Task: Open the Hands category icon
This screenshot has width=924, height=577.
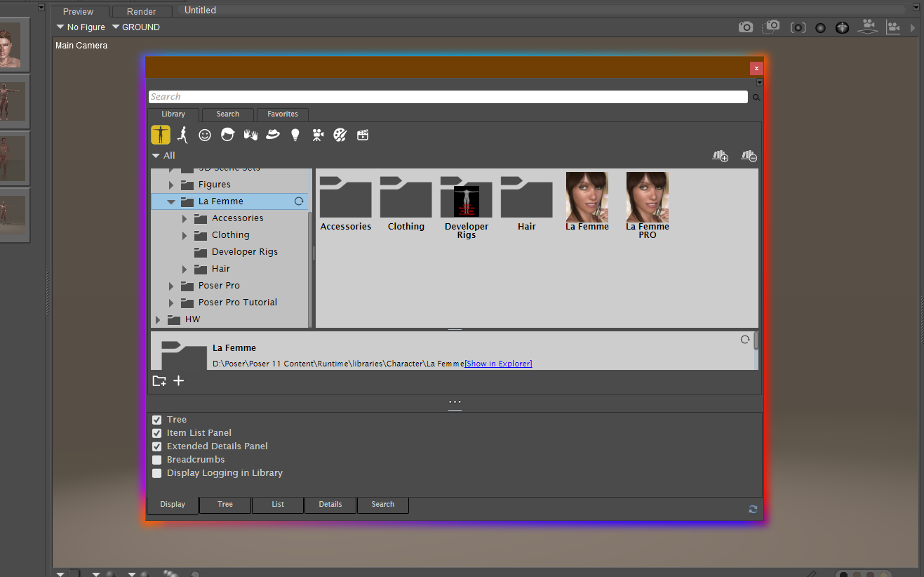Action: coord(250,135)
